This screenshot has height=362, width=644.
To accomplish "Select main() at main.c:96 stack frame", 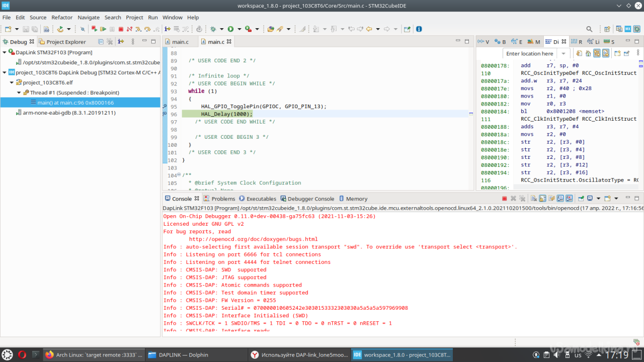I will click(80, 103).
